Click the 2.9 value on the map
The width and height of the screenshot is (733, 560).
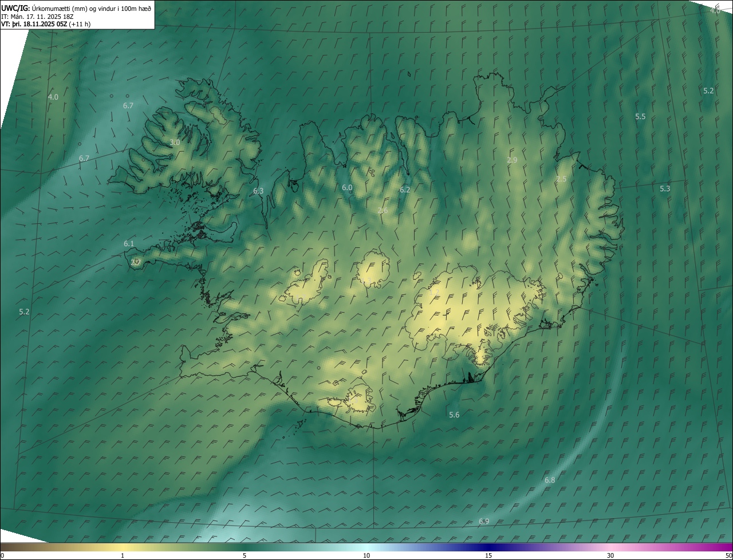512,160
